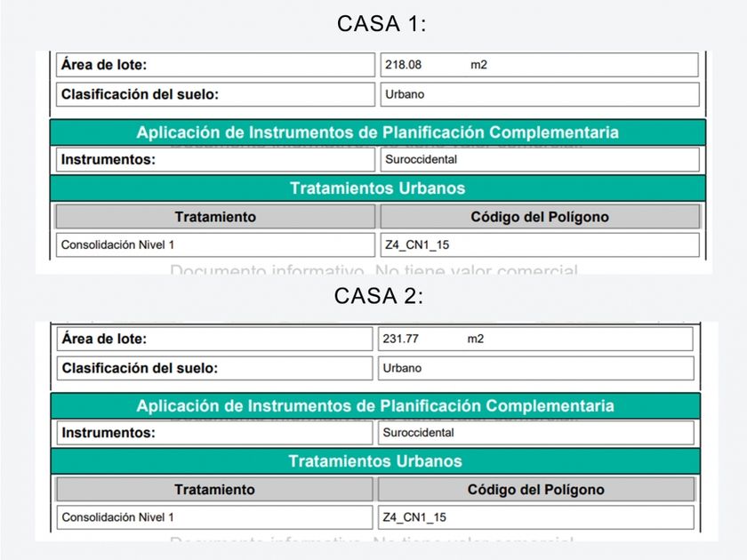Click the Urbano field under CASA 2

(535, 368)
